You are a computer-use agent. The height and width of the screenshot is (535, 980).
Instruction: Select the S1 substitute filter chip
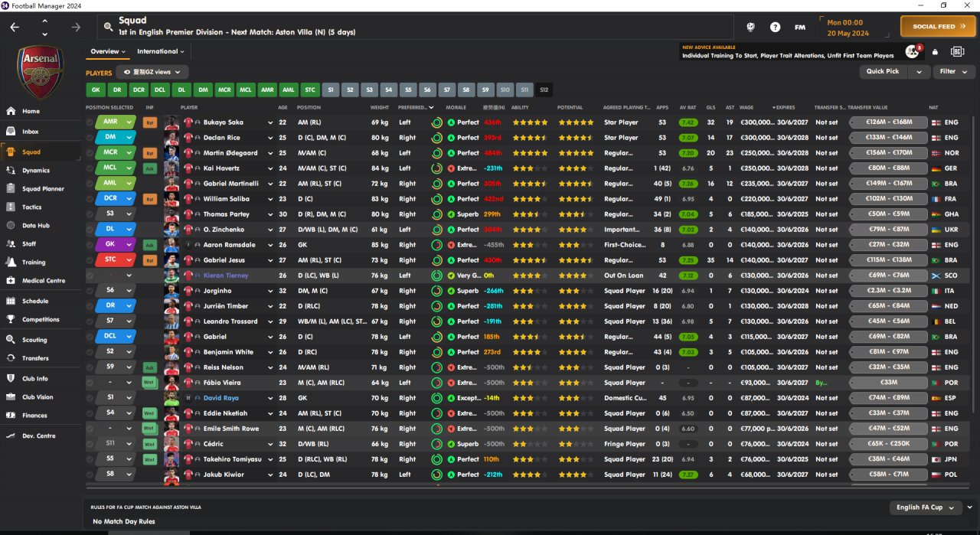point(331,90)
